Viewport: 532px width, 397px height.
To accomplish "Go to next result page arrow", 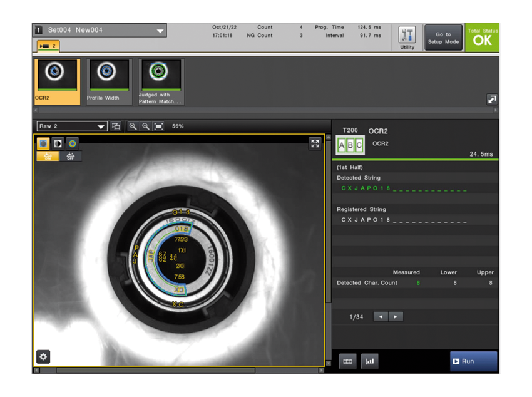I will pos(396,317).
